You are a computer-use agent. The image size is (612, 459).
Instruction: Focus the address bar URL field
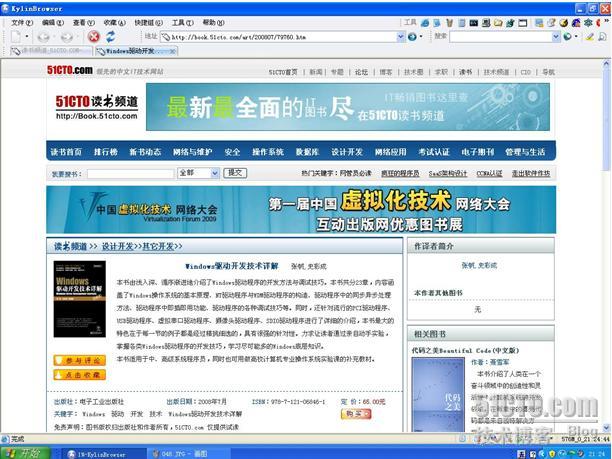pos(279,37)
